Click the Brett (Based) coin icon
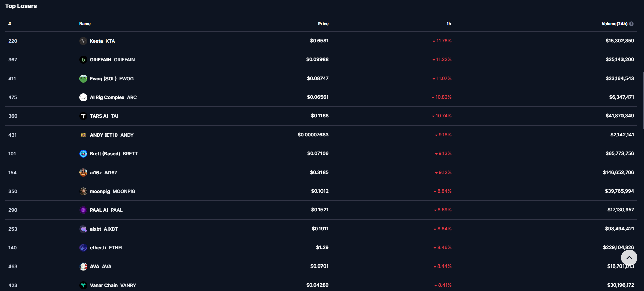 click(83, 154)
